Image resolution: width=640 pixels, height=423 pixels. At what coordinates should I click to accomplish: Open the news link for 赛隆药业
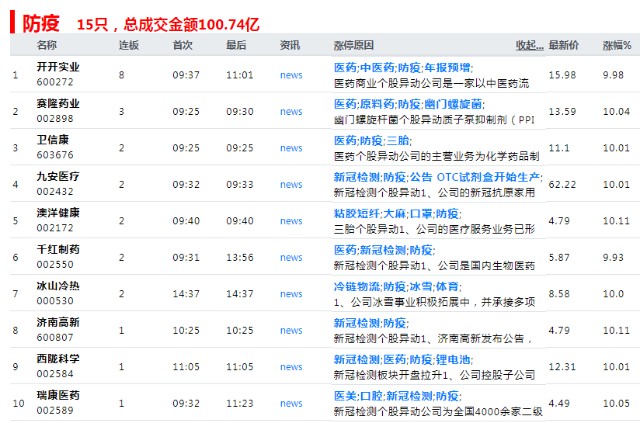click(x=291, y=111)
